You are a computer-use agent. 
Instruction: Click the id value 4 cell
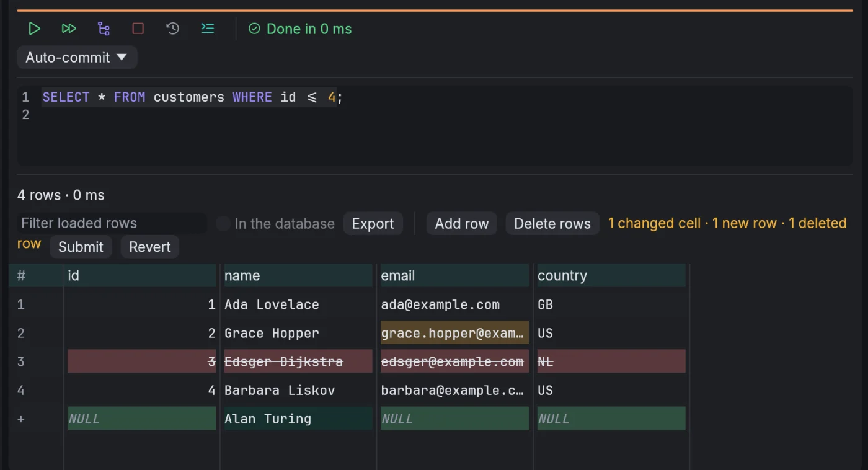141,390
